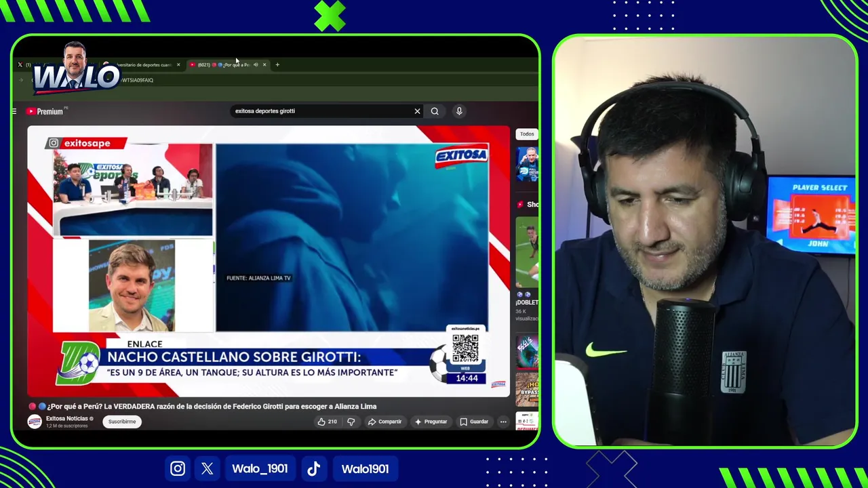Open the Exitosa Noticias channel name
This screenshot has height=488, width=868.
pos(67,419)
